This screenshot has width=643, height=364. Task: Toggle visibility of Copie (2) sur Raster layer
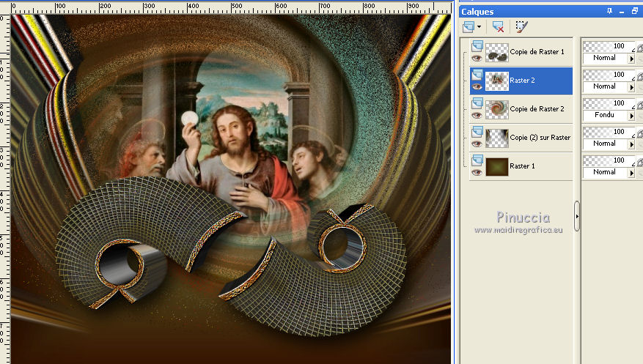[x=477, y=144]
